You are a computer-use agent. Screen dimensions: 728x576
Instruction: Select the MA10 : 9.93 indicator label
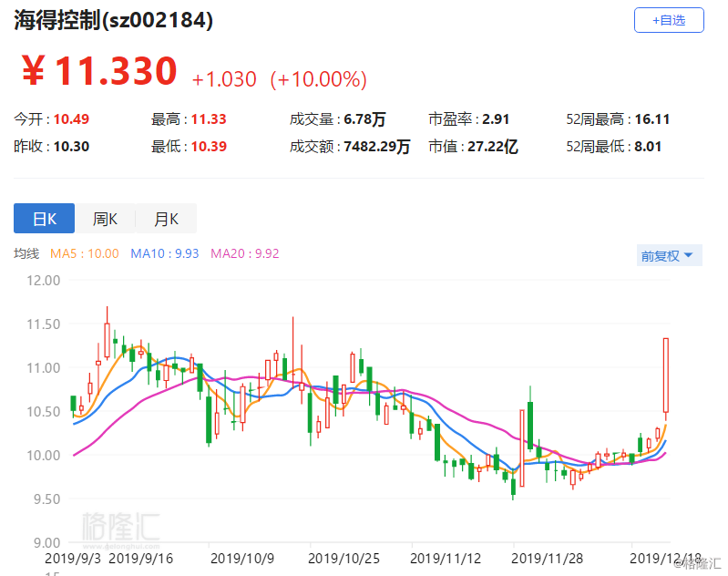click(164, 253)
